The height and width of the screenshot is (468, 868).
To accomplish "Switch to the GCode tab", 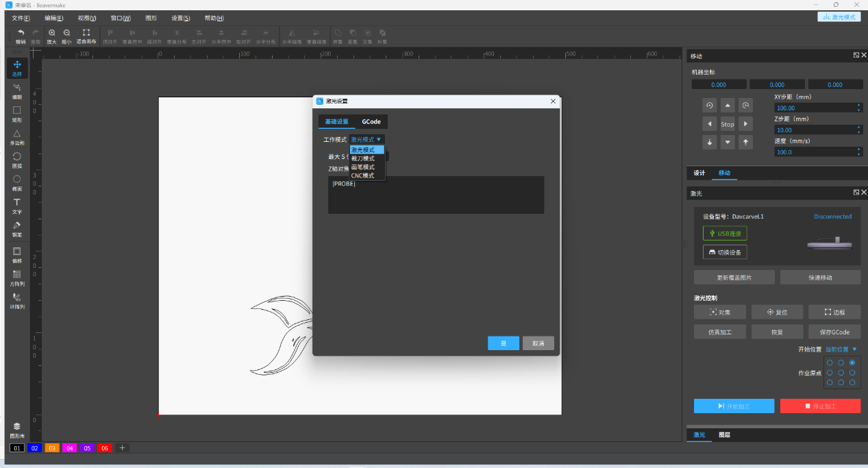I will [371, 122].
